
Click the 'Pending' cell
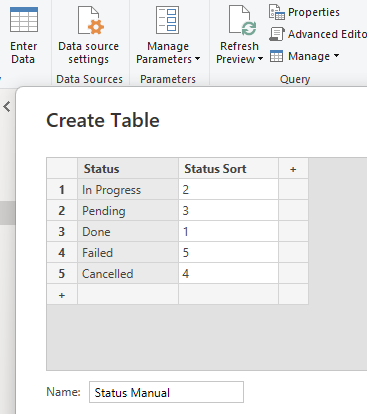click(x=128, y=211)
